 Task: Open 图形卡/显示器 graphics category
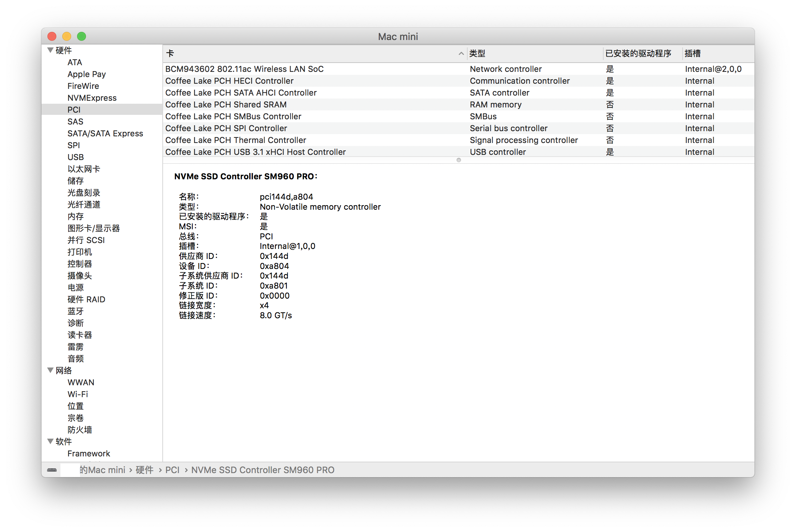pyautogui.click(x=93, y=228)
